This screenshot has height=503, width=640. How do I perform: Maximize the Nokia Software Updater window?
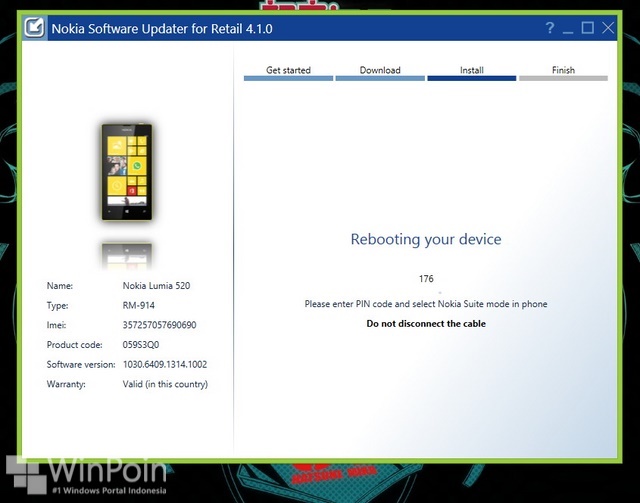[x=587, y=28]
